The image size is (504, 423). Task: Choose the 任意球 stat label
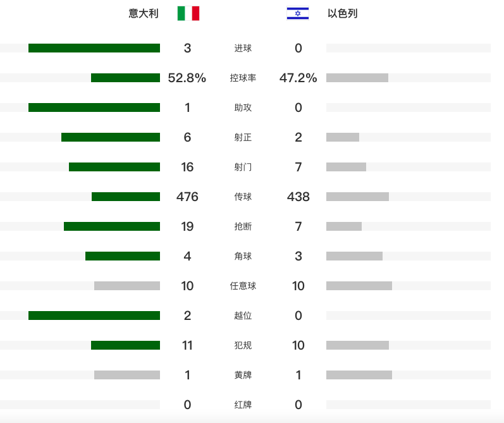tap(243, 286)
